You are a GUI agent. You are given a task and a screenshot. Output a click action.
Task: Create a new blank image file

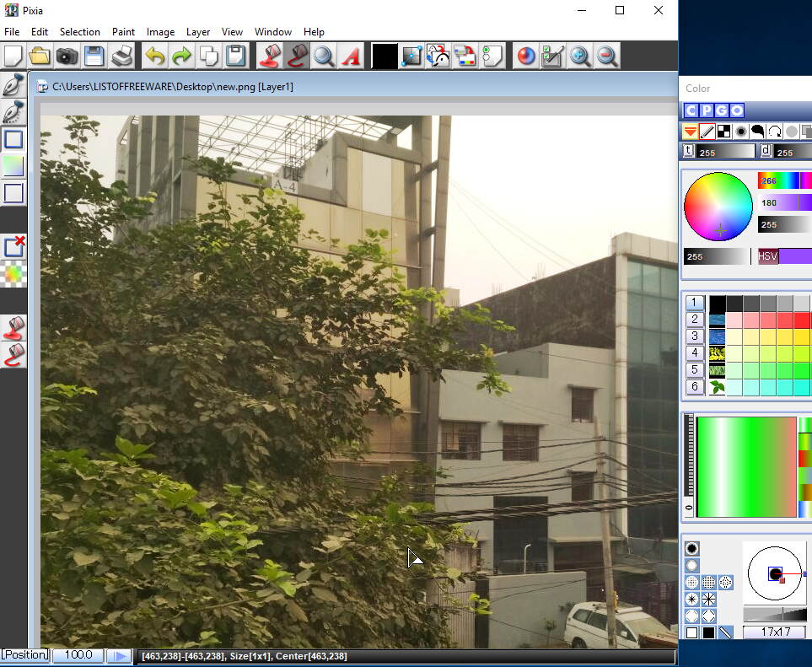(x=13, y=56)
